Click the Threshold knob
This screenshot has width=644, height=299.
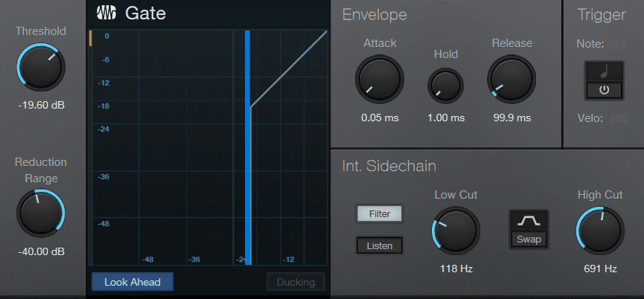[41, 68]
